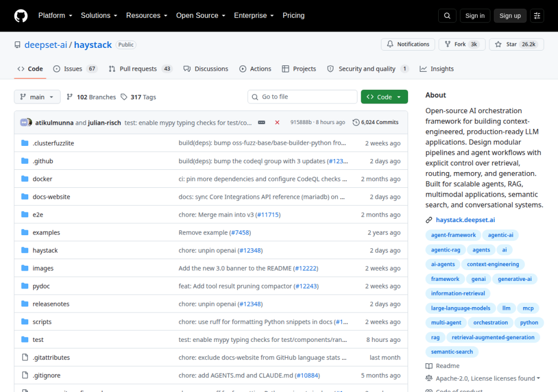Click the e2e folder icon
Screen dimensions: 558x392
tap(25, 215)
